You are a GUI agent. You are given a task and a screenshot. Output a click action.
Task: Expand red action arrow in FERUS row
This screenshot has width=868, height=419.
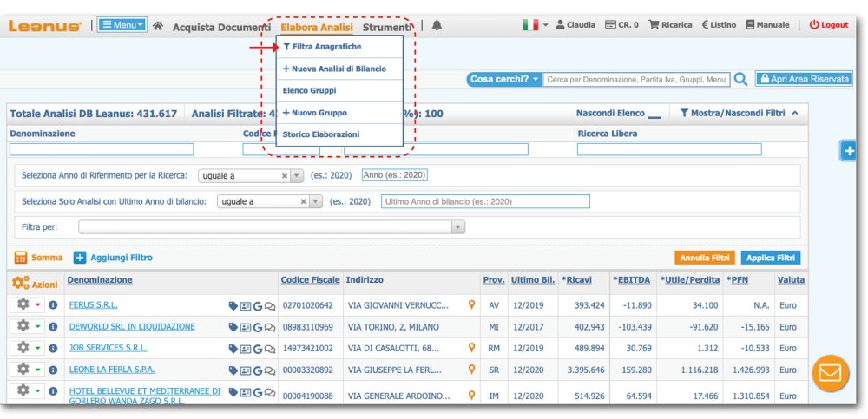(x=37, y=305)
